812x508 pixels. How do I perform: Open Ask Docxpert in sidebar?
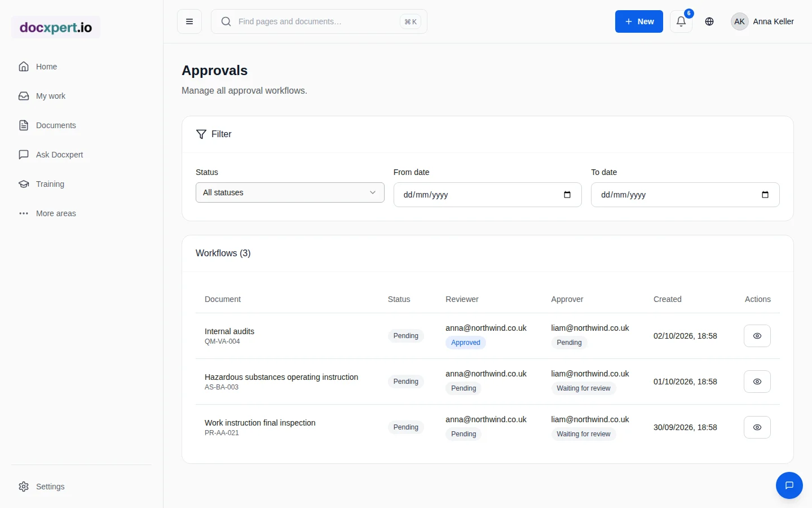81,155
